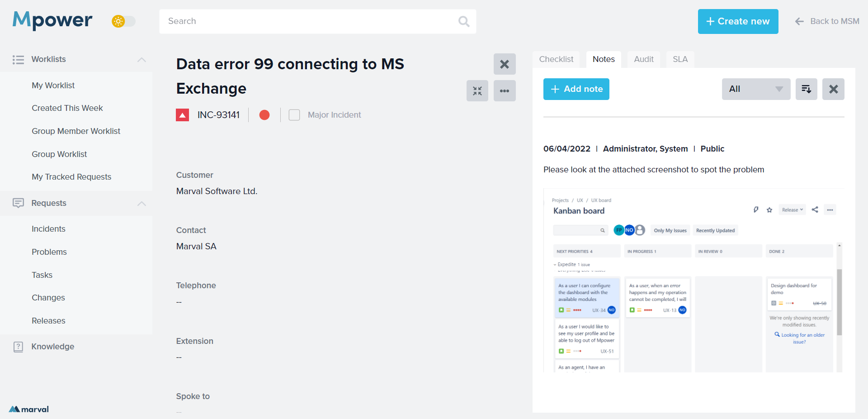Screen dimensions: 868x419
Task: Sort the notes list order
Action: (x=806, y=89)
